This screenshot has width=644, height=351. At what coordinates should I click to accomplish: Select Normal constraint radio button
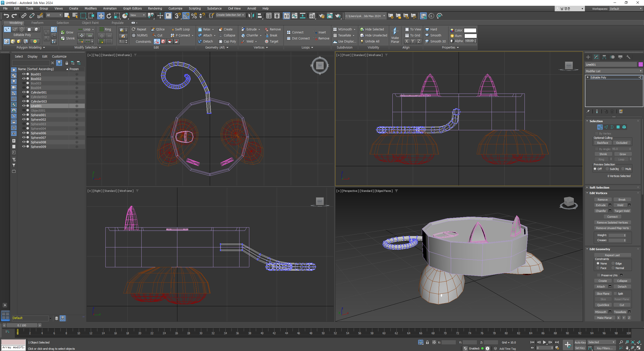[x=613, y=268]
